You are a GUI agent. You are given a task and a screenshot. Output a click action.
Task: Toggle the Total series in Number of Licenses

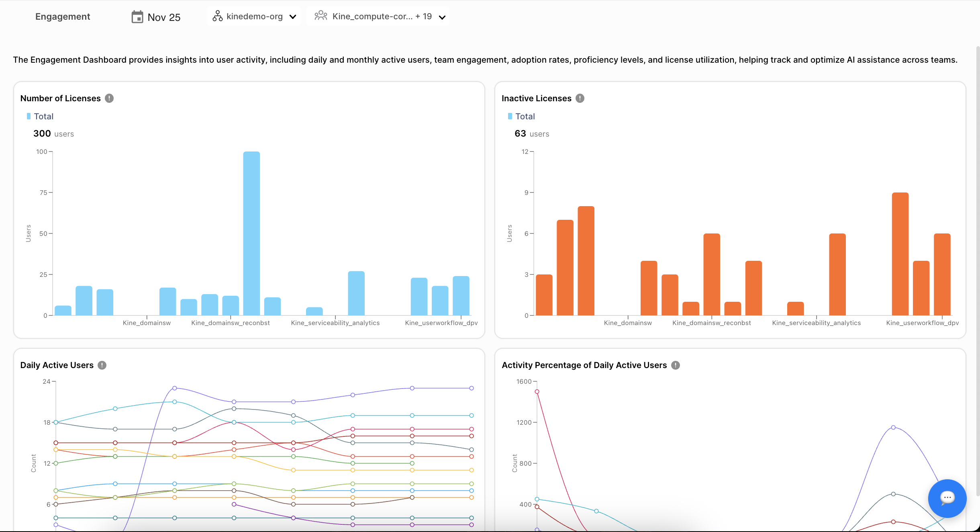tap(40, 116)
